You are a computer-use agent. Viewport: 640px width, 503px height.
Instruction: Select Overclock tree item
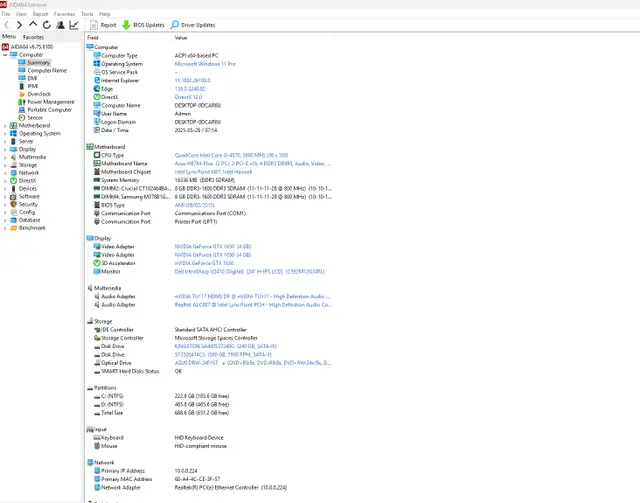(39, 94)
